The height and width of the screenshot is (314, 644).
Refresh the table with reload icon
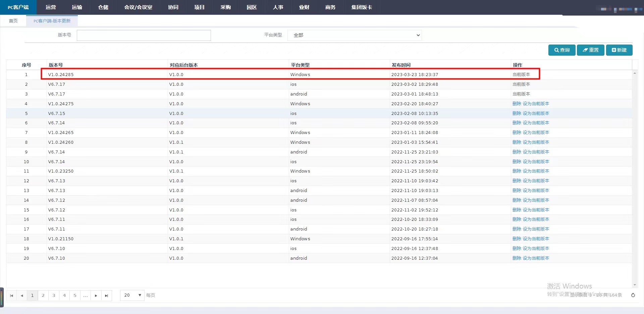(633, 295)
